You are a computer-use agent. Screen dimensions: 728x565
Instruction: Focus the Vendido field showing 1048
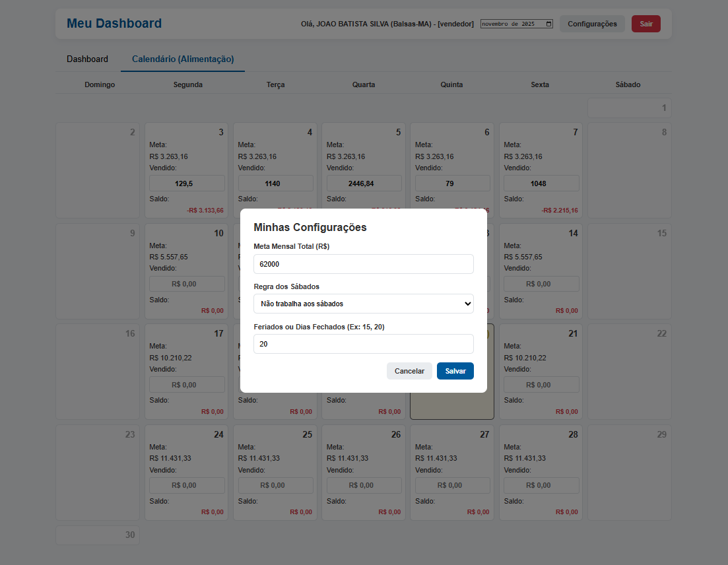541,183
